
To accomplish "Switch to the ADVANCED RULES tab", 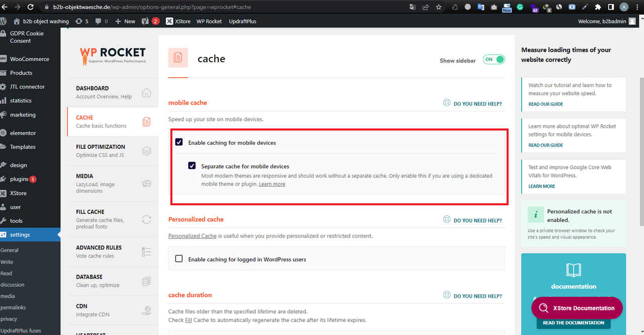I will 113,252.
